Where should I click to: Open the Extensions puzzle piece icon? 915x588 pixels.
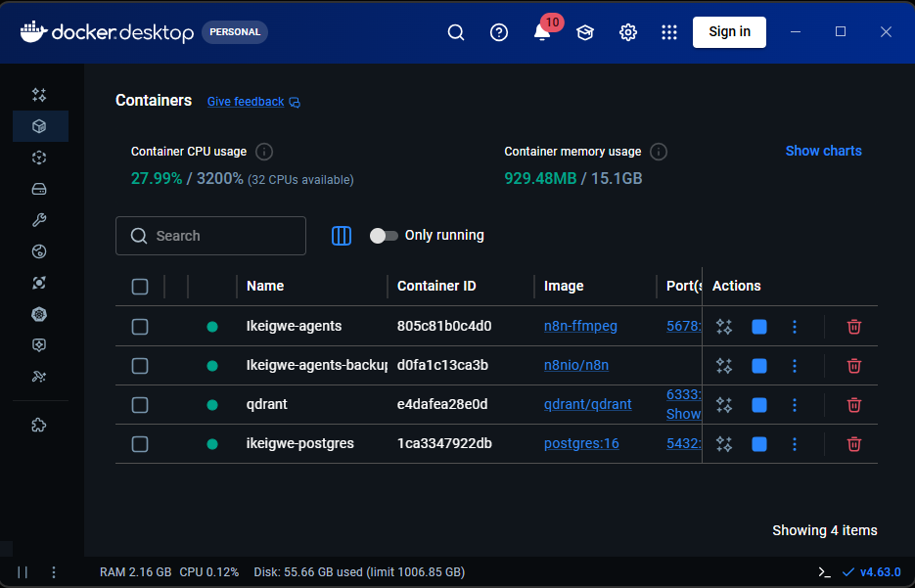point(39,426)
